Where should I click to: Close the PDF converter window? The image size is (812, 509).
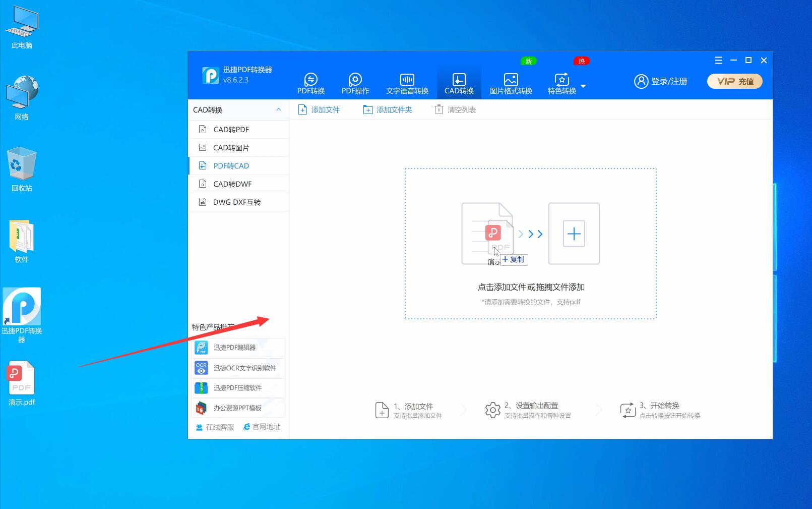coord(764,61)
